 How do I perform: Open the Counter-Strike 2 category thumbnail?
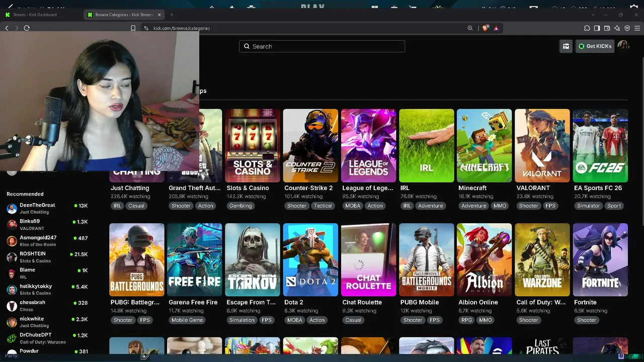pos(310,146)
